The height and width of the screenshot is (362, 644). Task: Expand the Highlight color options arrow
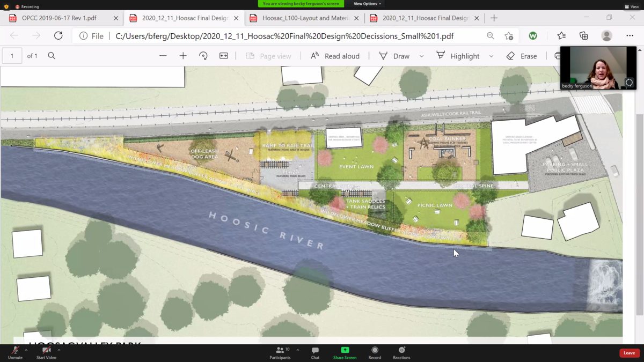point(491,56)
